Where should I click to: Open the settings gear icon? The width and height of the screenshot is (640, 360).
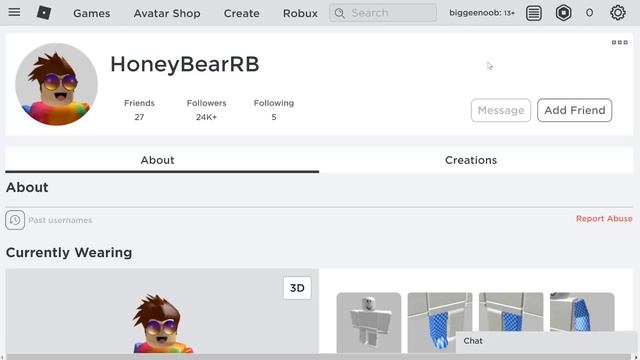618,13
